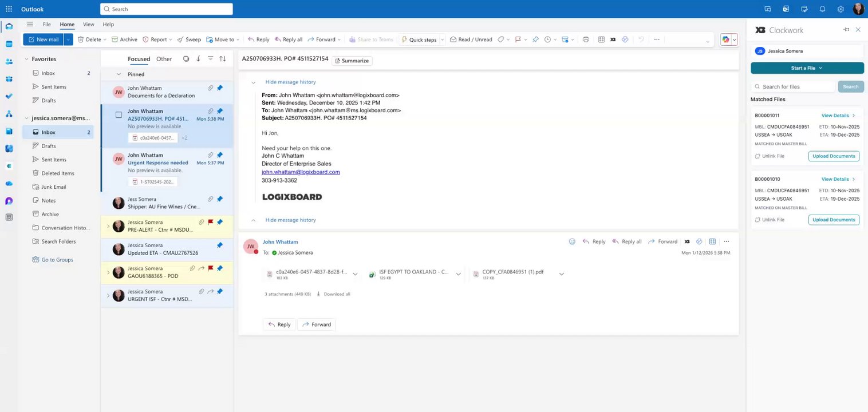868x412 pixels.
Task: Click the Clockwork add-in icon in the ribbon
Action: click(x=613, y=39)
